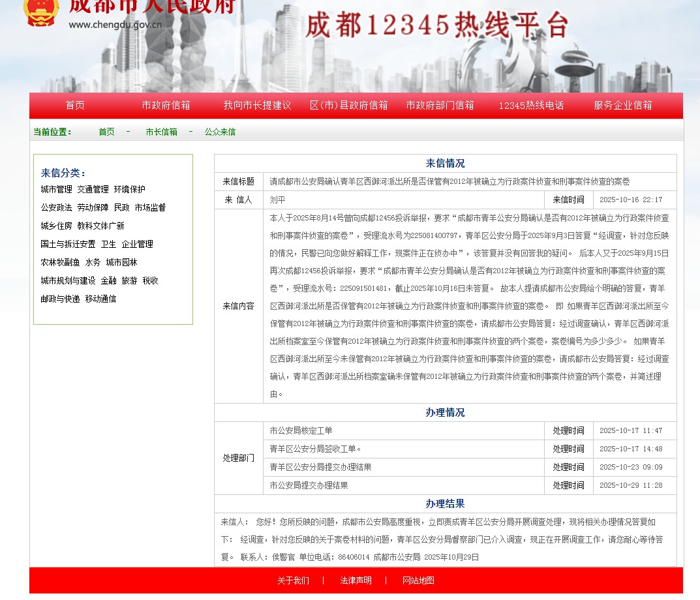
Task: Click the 来信内容 label cell
Action: 238,307
